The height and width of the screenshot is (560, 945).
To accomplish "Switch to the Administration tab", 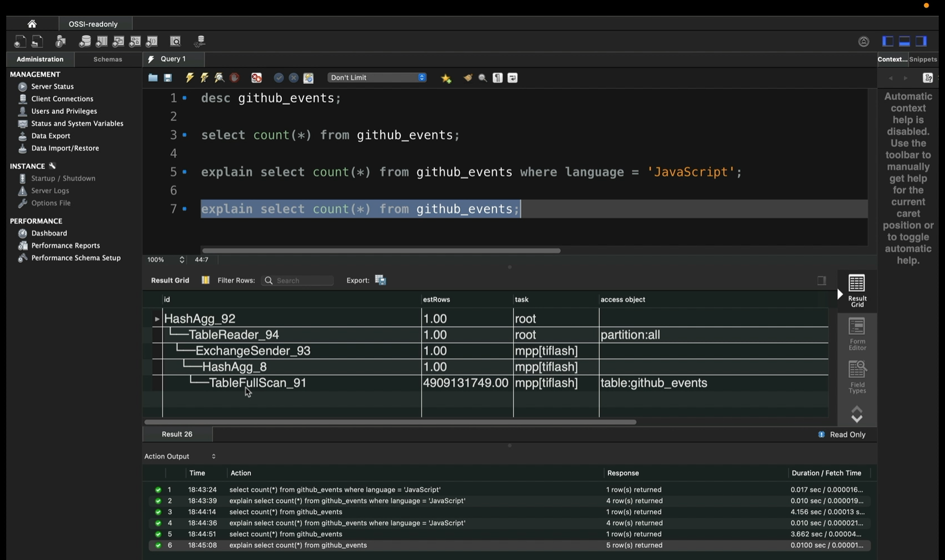I will (x=40, y=59).
